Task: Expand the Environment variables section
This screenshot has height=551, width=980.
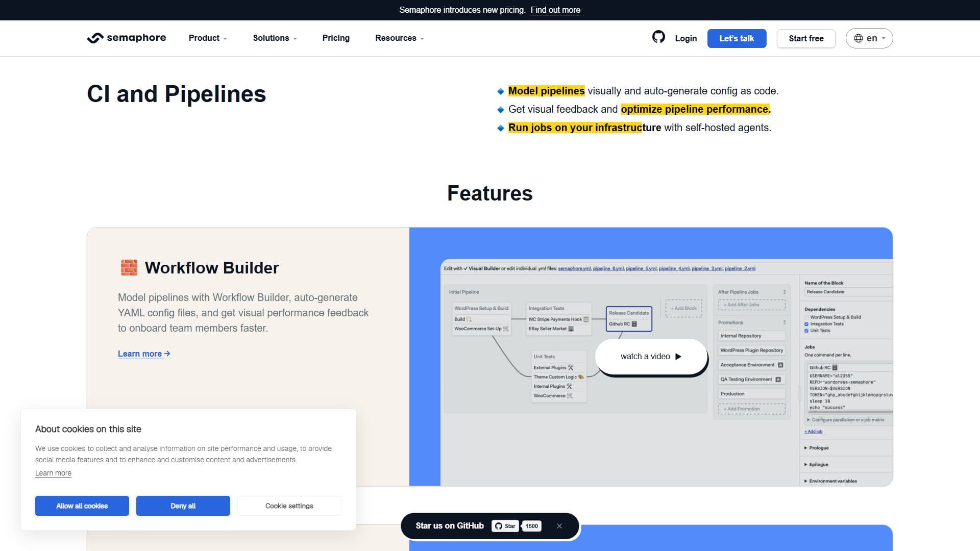Action: click(x=830, y=481)
